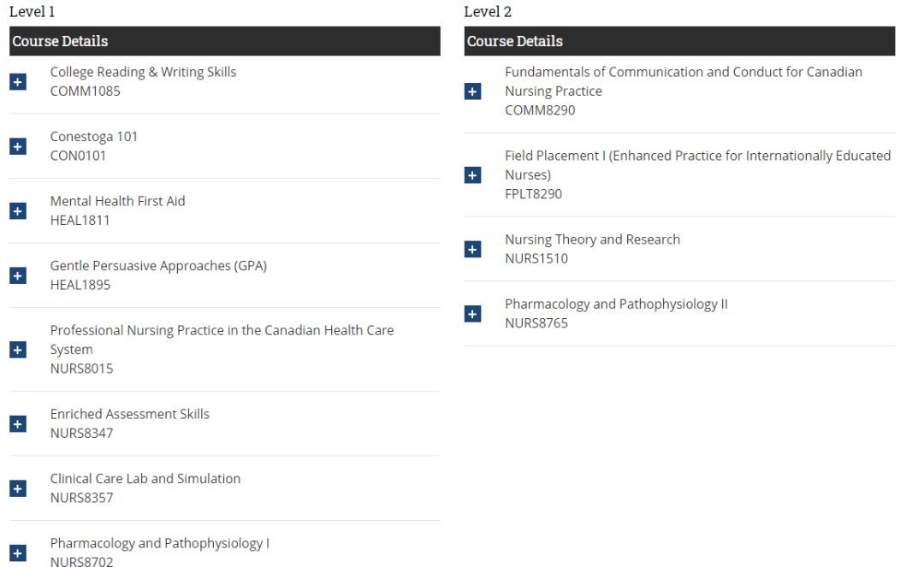Click the Clinical Care Lab and Simulation title
This screenshot has height=567, width=924.
click(145, 479)
